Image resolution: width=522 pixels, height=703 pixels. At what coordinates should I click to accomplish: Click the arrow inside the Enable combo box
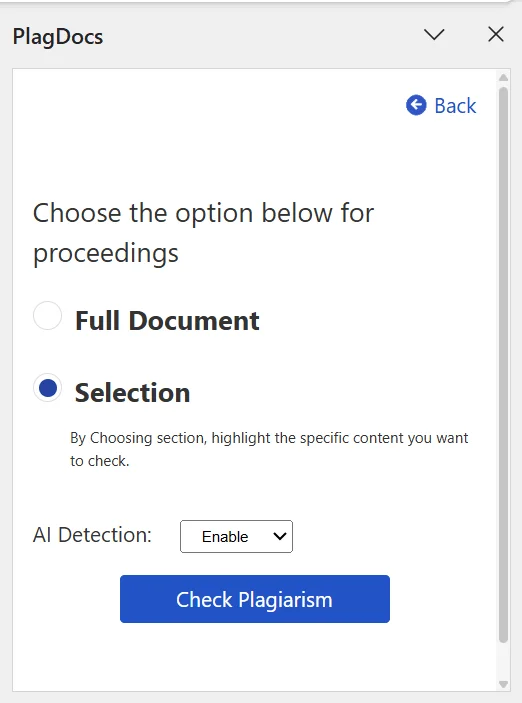pos(280,536)
